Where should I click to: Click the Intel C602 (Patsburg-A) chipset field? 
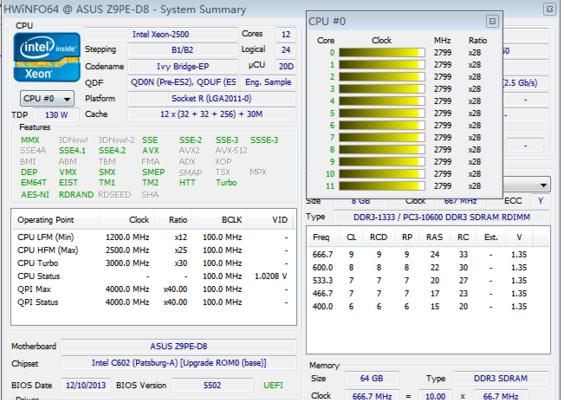coord(179,363)
